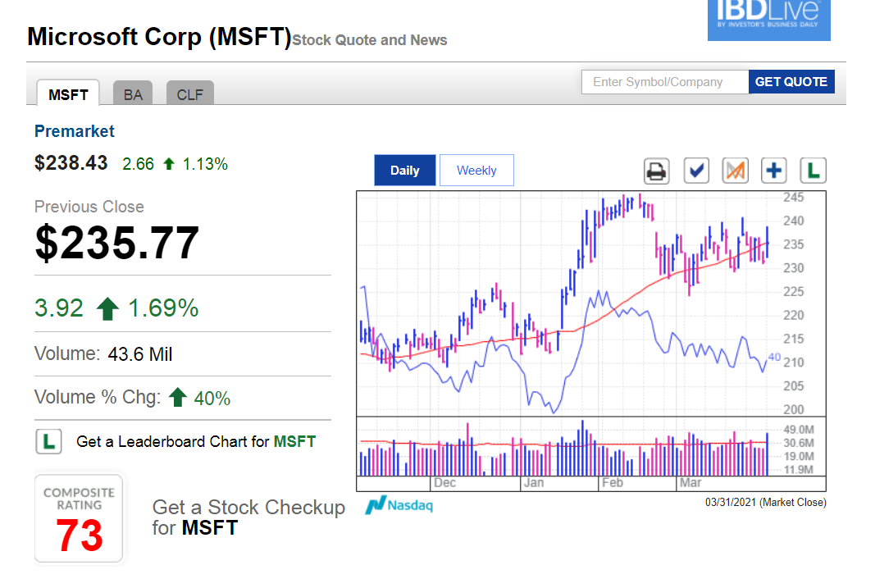Click the IBD Live logo
This screenshot has width=875, height=588.
tap(768, 18)
